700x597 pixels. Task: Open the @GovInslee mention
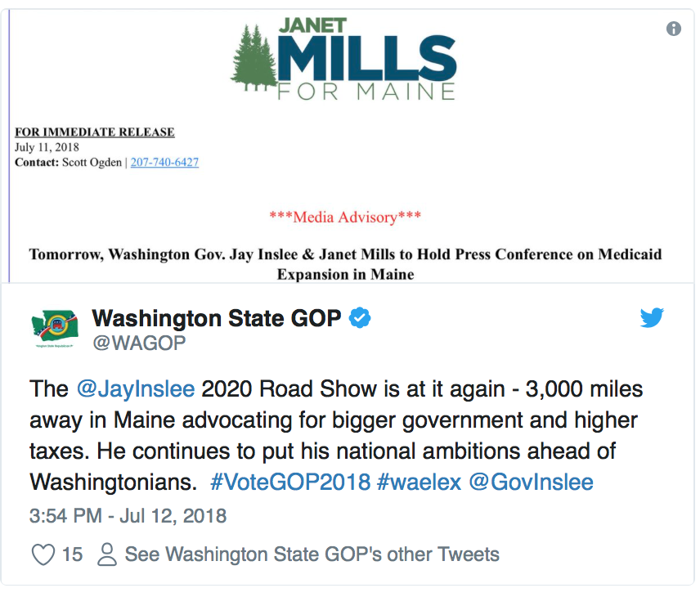point(532,483)
